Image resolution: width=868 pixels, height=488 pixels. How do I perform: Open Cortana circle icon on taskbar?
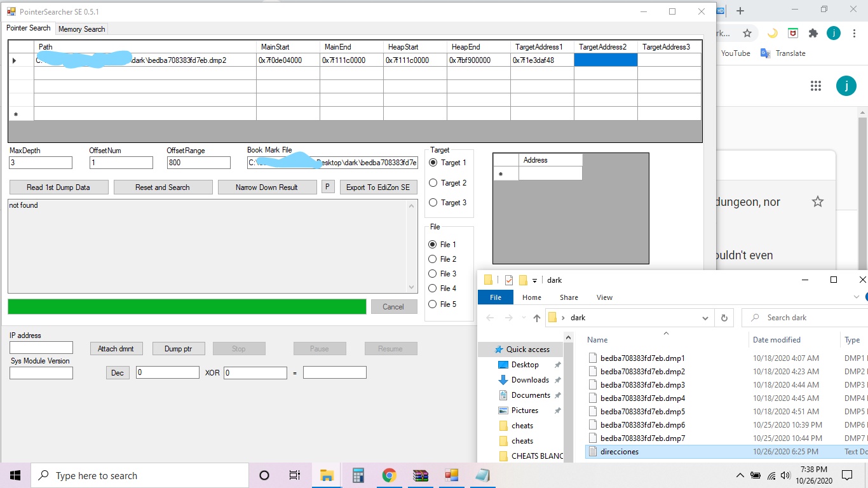(x=264, y=475)
